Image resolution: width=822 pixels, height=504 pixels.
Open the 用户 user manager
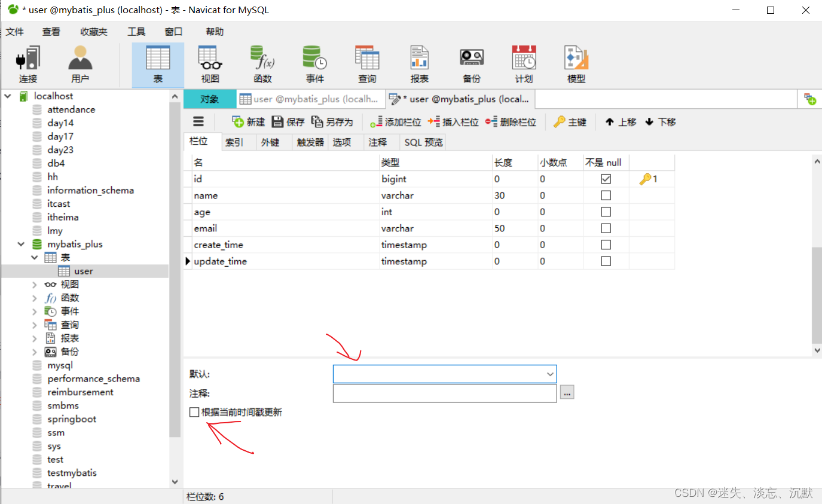coord(80,65)
